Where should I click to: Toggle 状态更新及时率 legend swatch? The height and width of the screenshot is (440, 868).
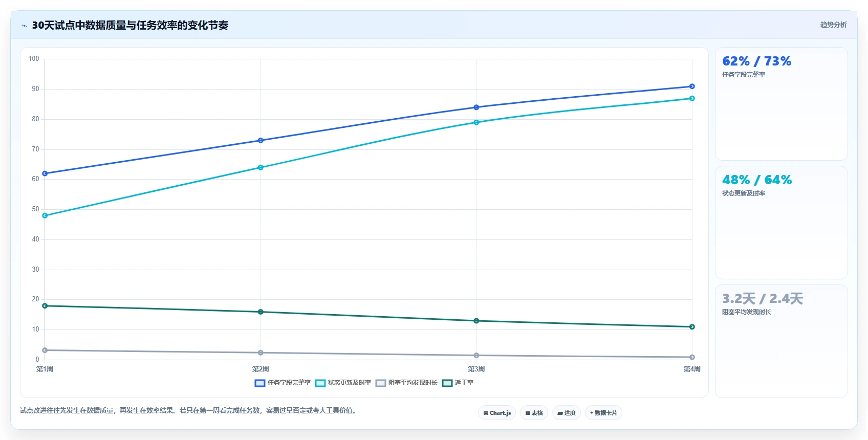click(320, 383)
